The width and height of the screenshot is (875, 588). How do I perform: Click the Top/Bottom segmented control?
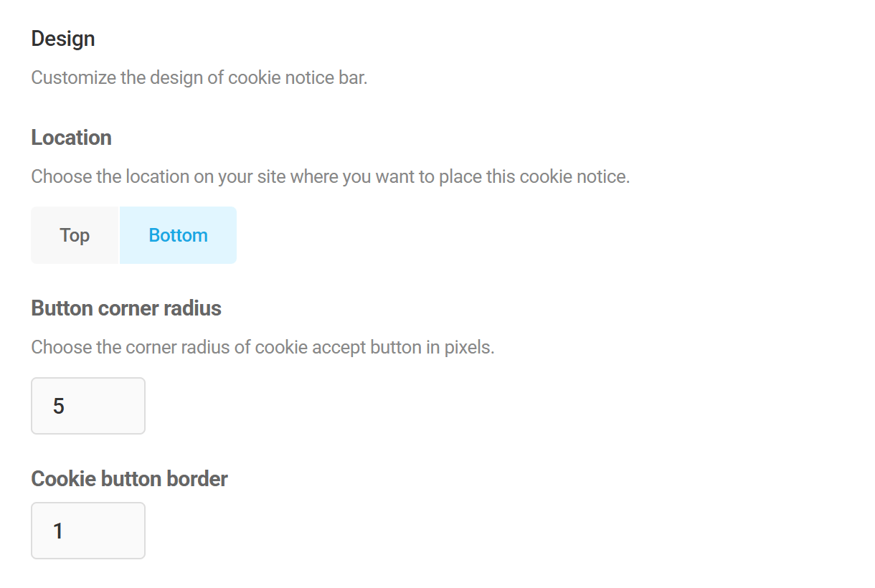click(133, 234)
